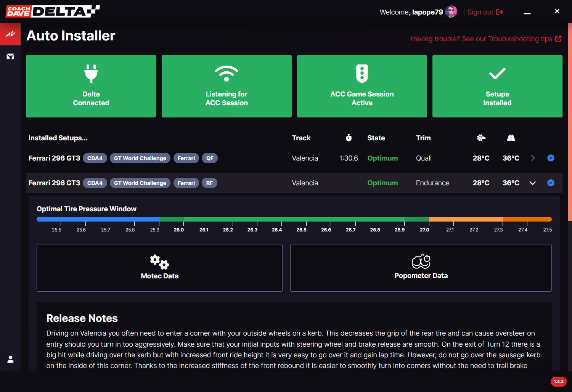Click the Setups Installed status card
The width and height of the screenshot is (572, 392).
(x=497, y=86)
